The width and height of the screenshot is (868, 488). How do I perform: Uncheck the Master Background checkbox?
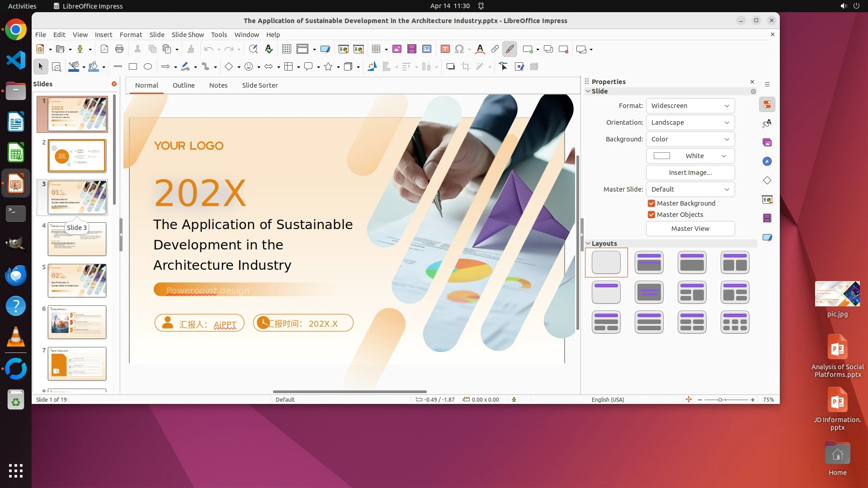pyautogui.click(x=651, y=203)
